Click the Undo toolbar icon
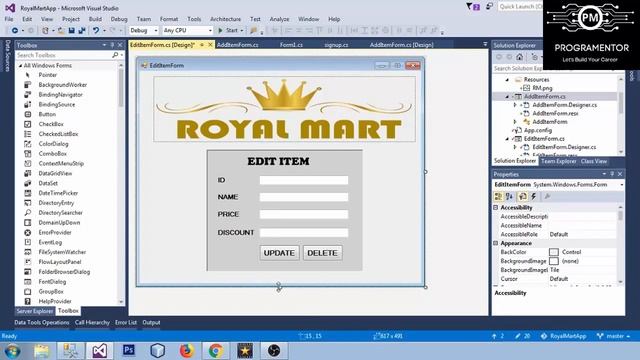 click(96, 31)
